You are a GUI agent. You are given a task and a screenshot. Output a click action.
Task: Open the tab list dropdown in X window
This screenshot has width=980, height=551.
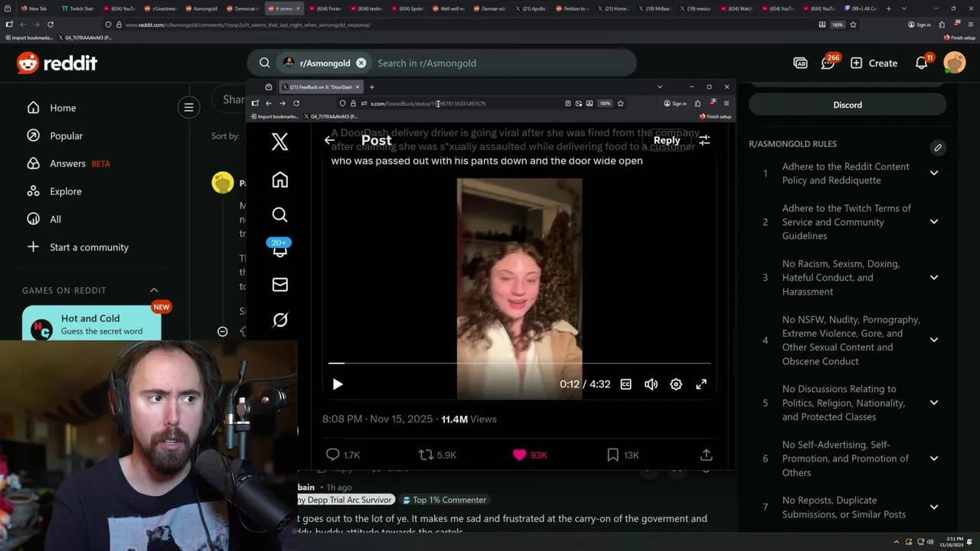point(660,86)
